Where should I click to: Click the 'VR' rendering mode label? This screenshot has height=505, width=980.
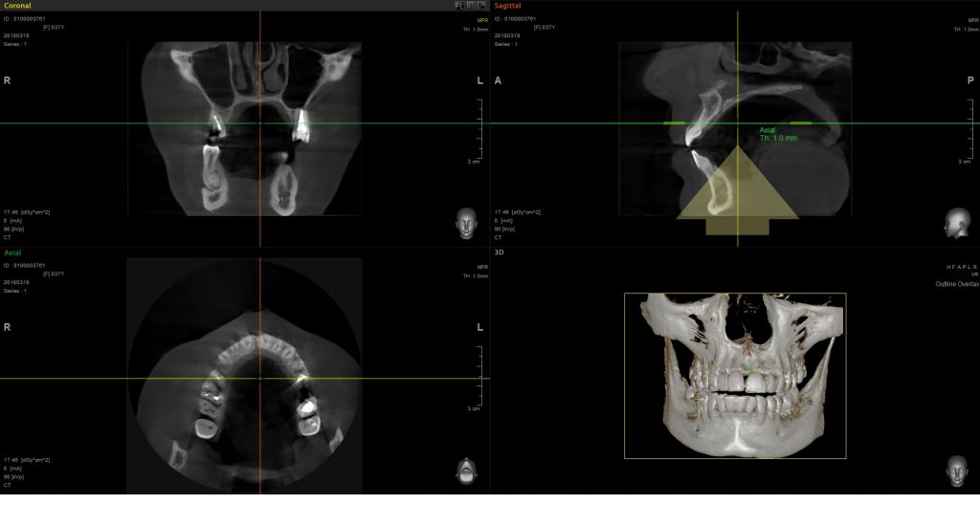pyautogui.click(x=974, y=274)
